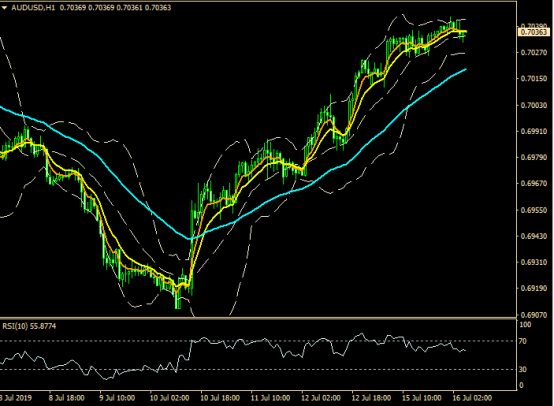This screenshot has height=406, width=554.
Task: Click the RSI 100 scale label
Action: 525,325
